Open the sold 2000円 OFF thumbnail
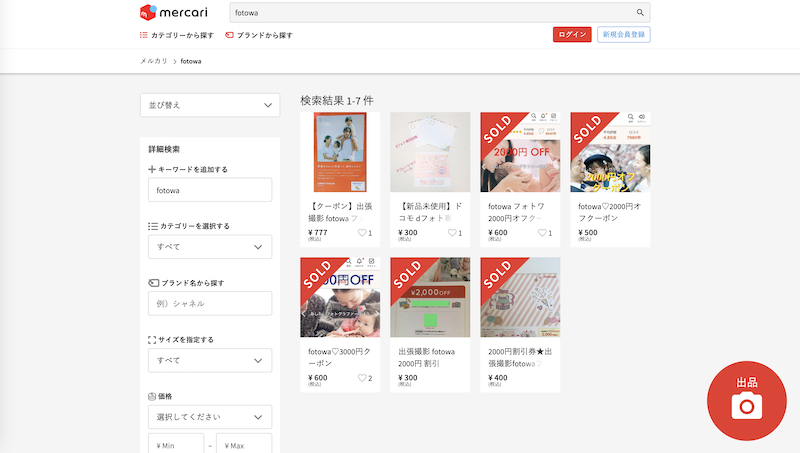 520,152
